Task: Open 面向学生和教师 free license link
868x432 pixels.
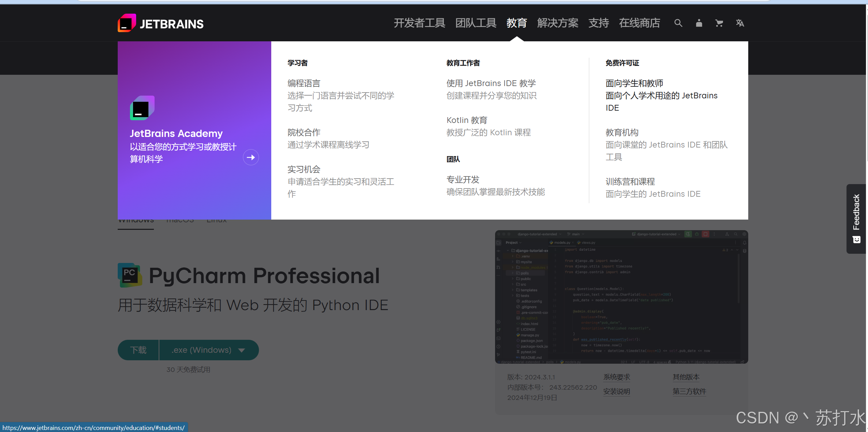Action: pyautogui.click(x=634, y=83)
